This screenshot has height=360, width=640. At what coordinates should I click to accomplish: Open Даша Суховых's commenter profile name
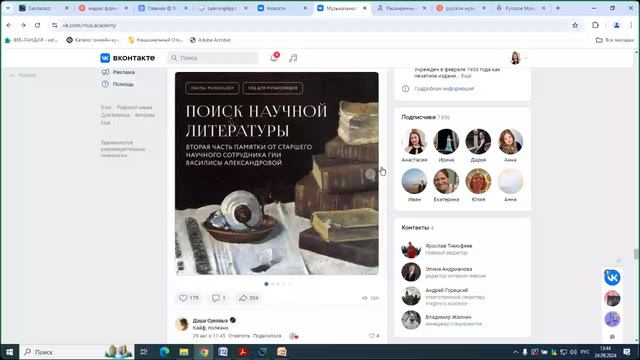click(x=210, y=320)
